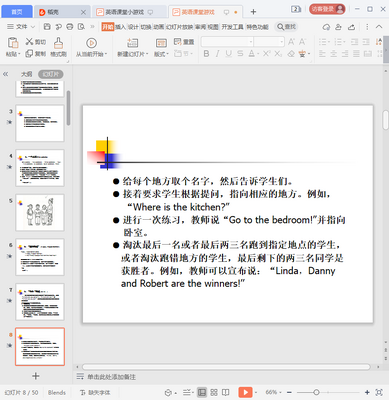This screenshot has height=400, width=389.
Task: Click the Clear Formatting eraser icon
Action: coord(291,53)
